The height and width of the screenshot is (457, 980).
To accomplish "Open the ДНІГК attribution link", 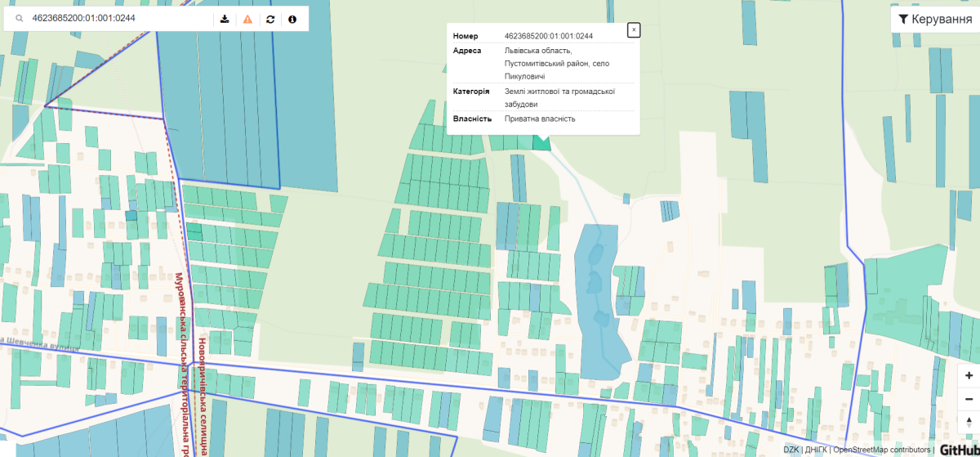I will coord(817,450).
